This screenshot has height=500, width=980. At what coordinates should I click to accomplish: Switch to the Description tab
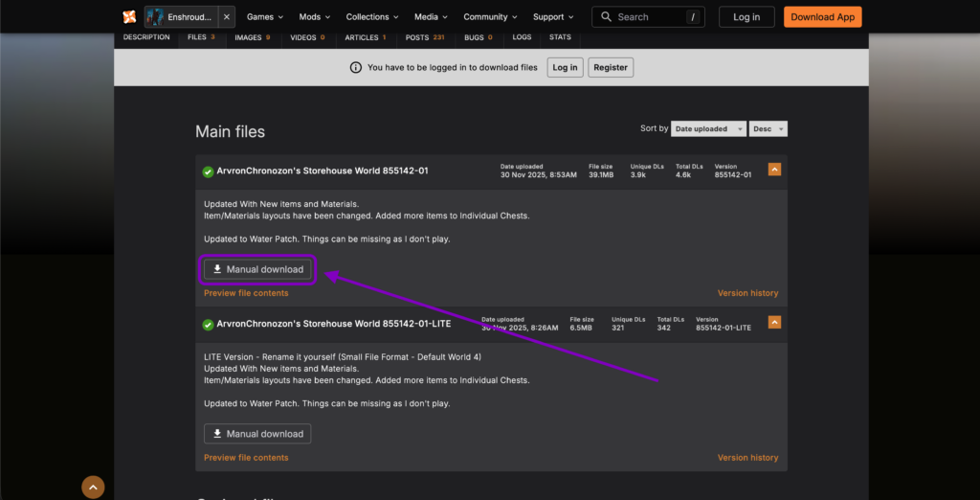click(146, 37)
